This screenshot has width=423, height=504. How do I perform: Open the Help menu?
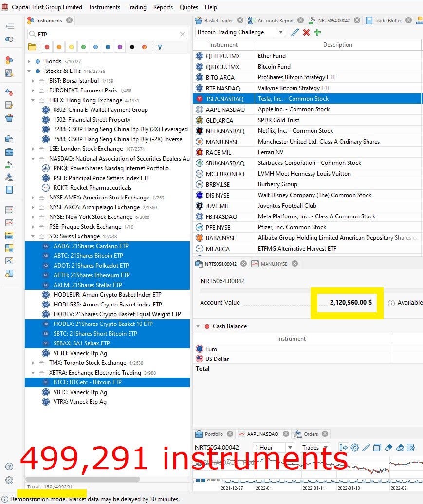(211, 7)
